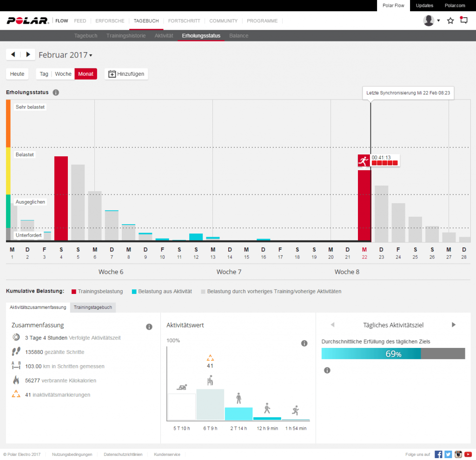Switch view to Tag

point(44,74)
